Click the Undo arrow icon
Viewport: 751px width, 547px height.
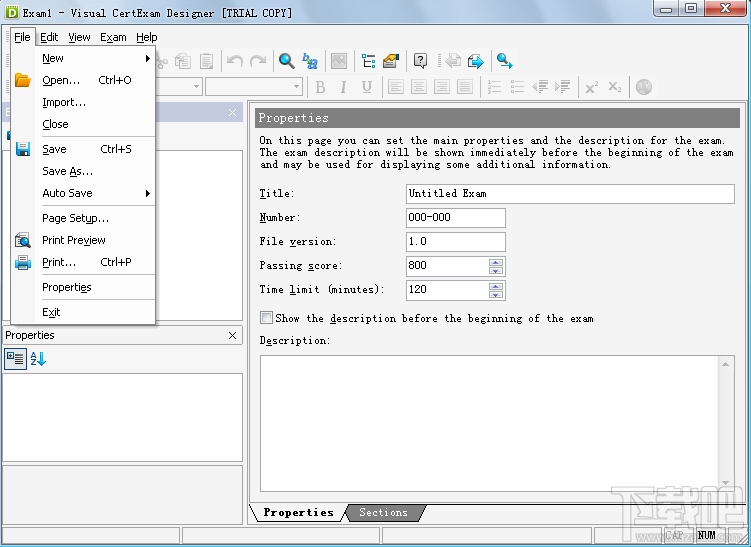pyautogui.click(x=235, y=61)
